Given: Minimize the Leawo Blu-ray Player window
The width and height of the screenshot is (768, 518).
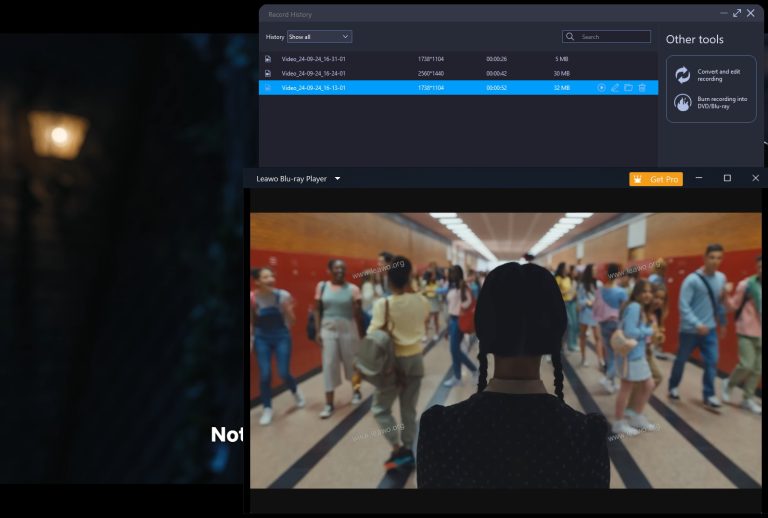Looking at the screenshot, I should tap(699, 178).
